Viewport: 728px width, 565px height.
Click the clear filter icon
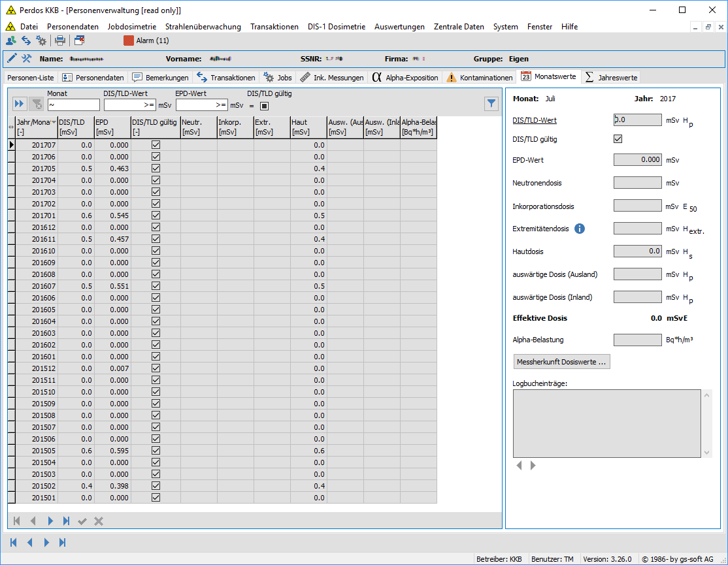[36, 104]
